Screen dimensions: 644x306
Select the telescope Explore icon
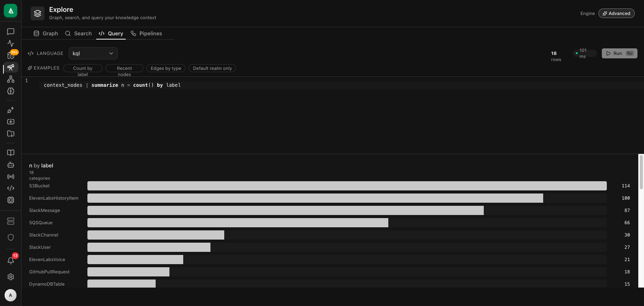pos(11,68)
